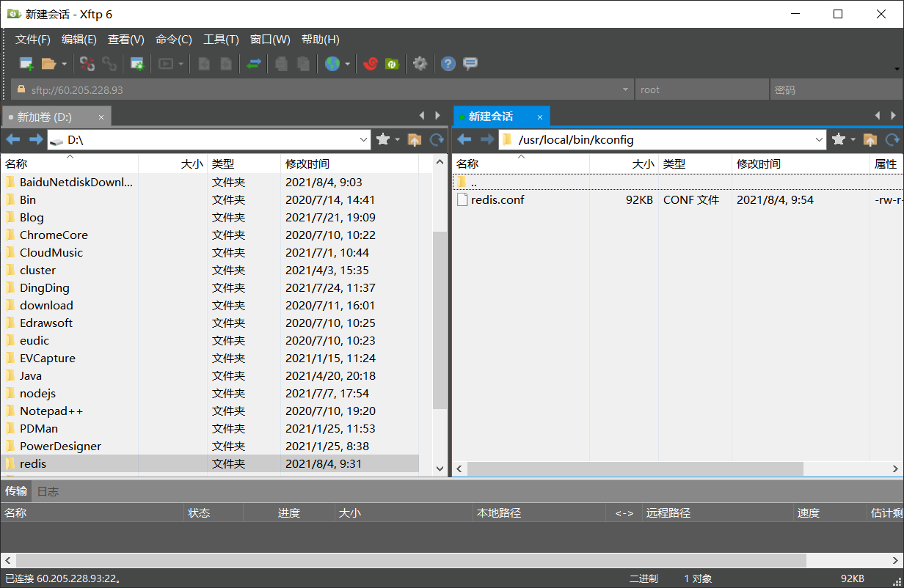Click the feedback speech bubble icon
The image size is (904, 588).
tap(470, 64)
